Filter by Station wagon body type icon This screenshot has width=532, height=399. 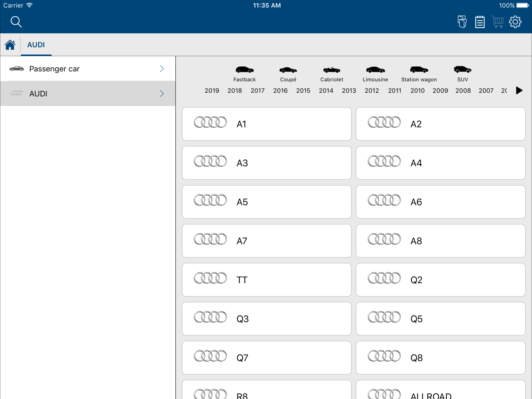(x=419, y=70)
